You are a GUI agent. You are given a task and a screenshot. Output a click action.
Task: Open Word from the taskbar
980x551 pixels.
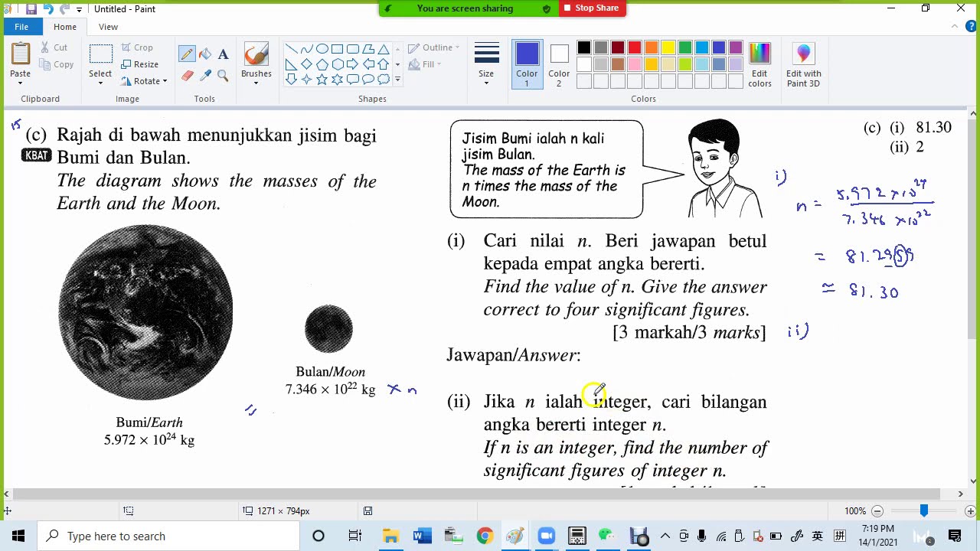(x=422, y=536)
